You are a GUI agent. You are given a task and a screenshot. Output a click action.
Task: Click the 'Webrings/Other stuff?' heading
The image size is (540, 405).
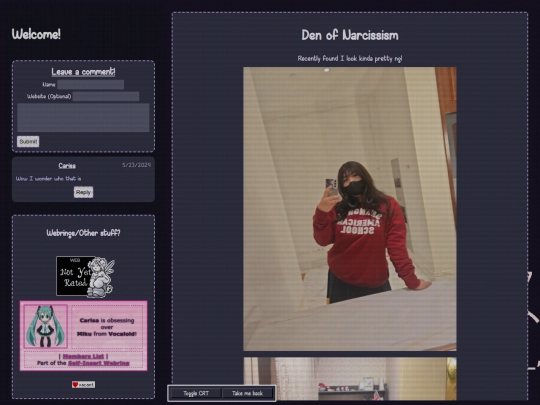[x=83, y=233]
